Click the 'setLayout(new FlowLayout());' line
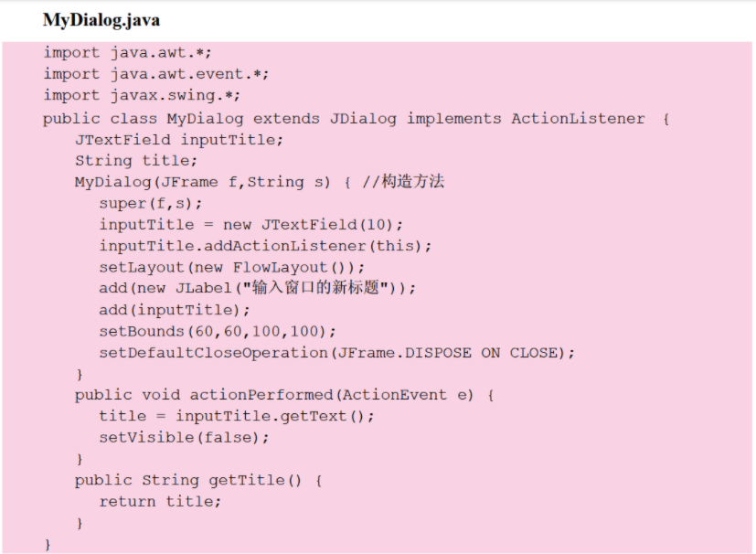The image size is (756, 554). pos(232,267)
